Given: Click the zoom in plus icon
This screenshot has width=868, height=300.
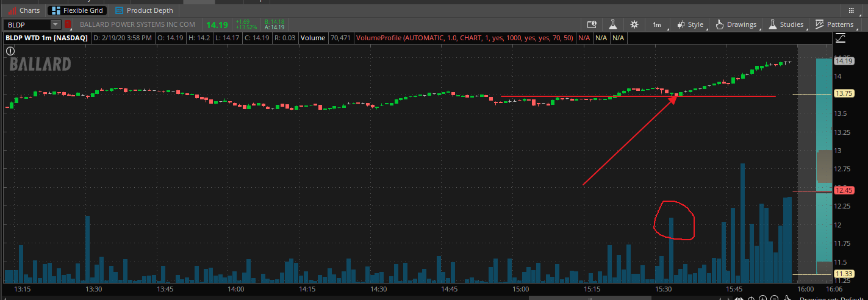Looking at the screenshot, I should click(763, 298).
